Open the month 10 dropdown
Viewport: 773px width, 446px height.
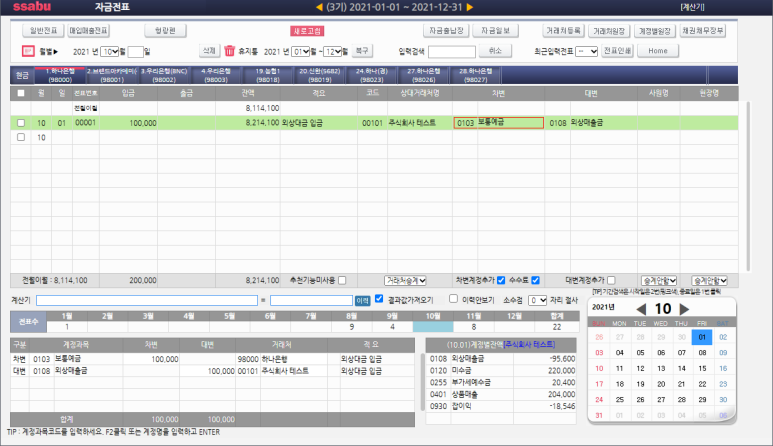109,51
